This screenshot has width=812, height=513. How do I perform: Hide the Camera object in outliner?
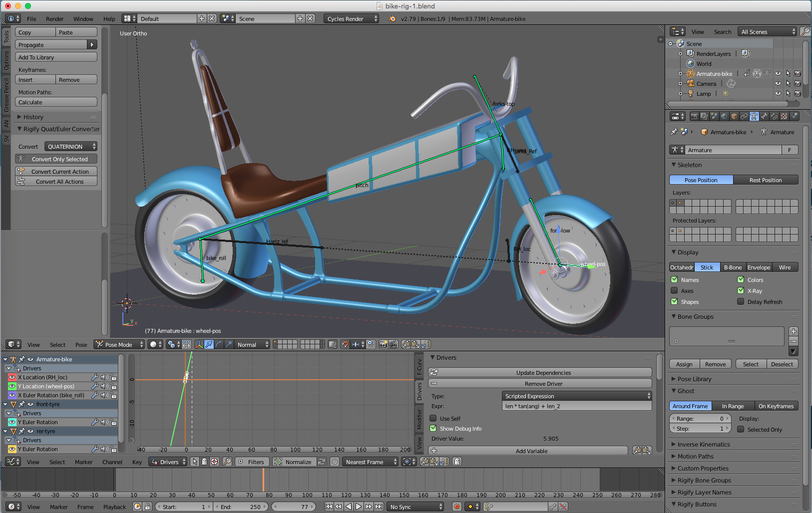(x=778, y=84)
